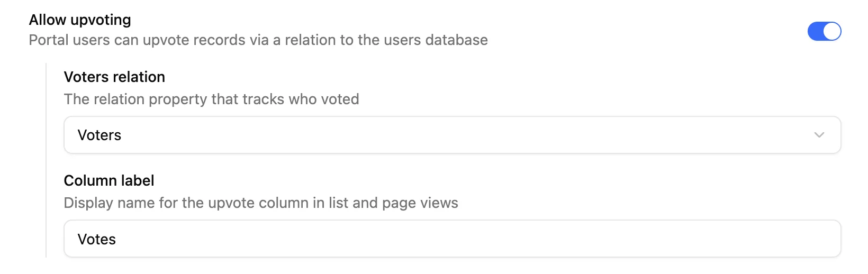The image size is (868, 274).
Task: Click "The relation property that tracks who voted"
Action: (211, 99)
